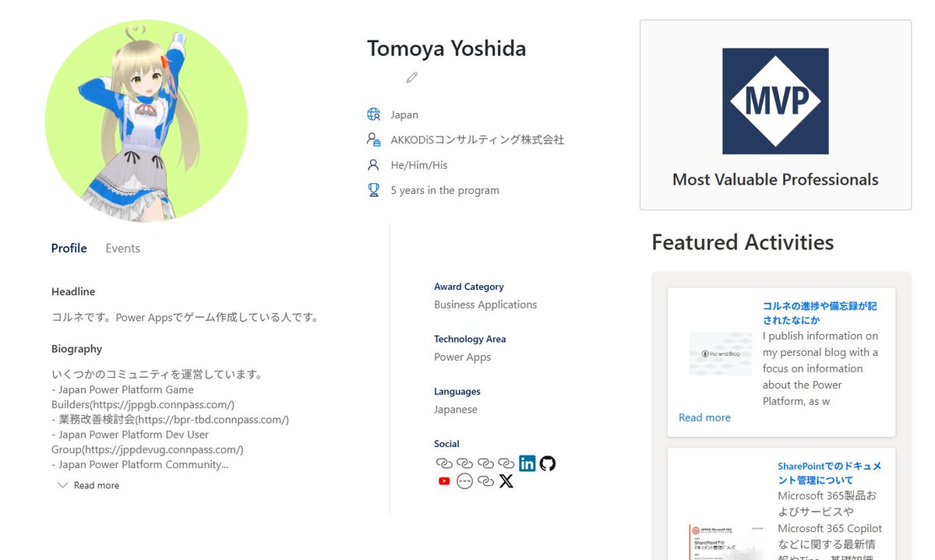This screenshot has width=935, height=560.
Task: Click Read more on the blog activity card
Action: [704, 417]
